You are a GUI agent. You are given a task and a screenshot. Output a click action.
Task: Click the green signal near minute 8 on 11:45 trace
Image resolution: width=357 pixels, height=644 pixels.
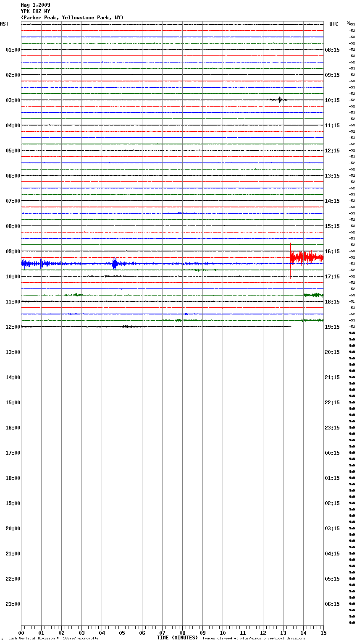coord(180,320)
